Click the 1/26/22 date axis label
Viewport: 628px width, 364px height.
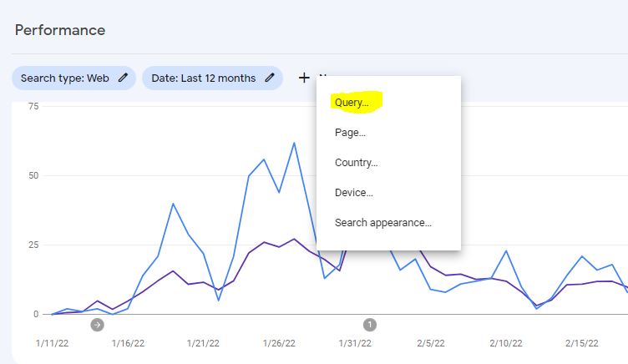pyautogui.click(x=279, y=343)
